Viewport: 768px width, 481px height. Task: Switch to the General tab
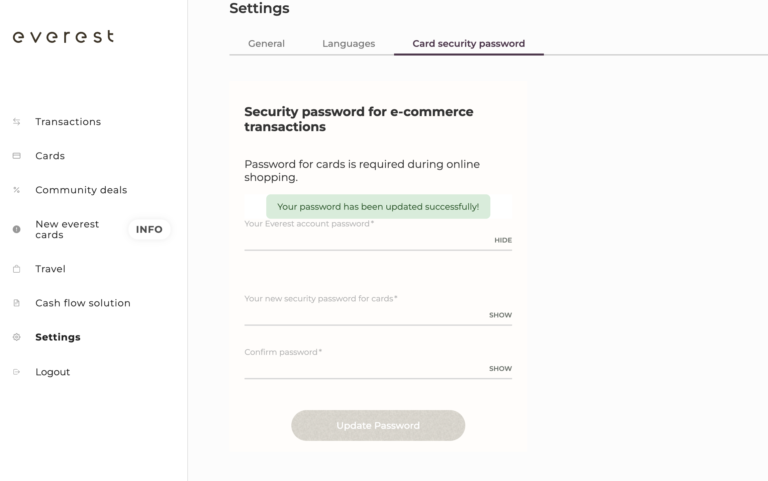(x=266, y=44)
